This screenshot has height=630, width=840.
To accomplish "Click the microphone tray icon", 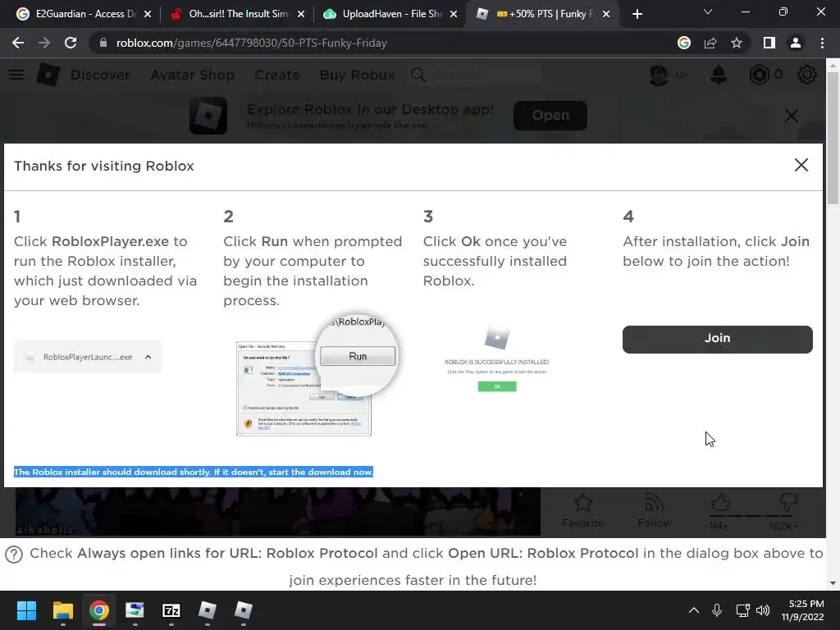I will 717,610.
